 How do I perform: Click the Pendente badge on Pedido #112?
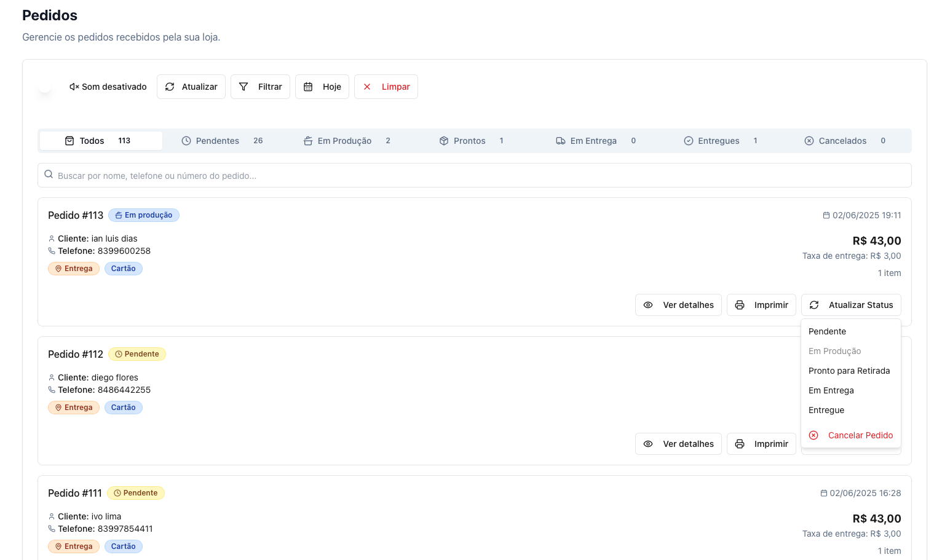(137, 354)
